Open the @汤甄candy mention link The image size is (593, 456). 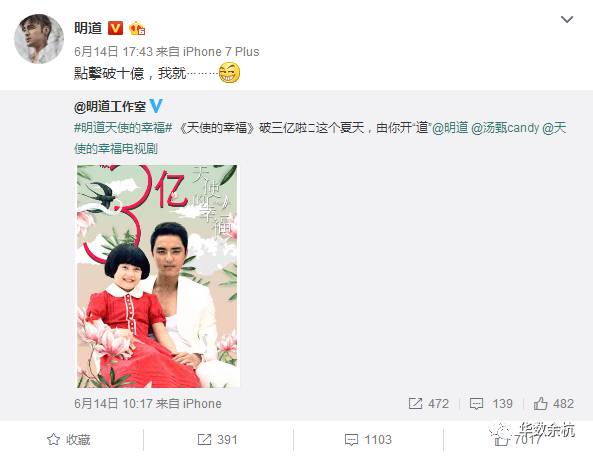coord(505,128)
